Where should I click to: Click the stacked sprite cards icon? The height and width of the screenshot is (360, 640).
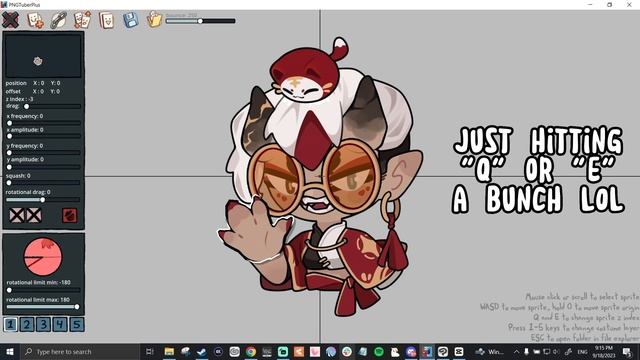coord(107,20)
